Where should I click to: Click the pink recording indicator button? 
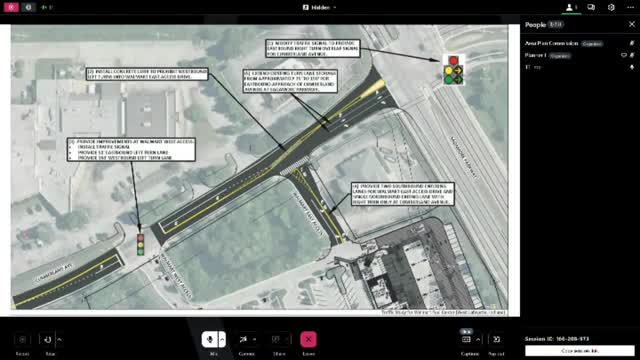(11, 7)
